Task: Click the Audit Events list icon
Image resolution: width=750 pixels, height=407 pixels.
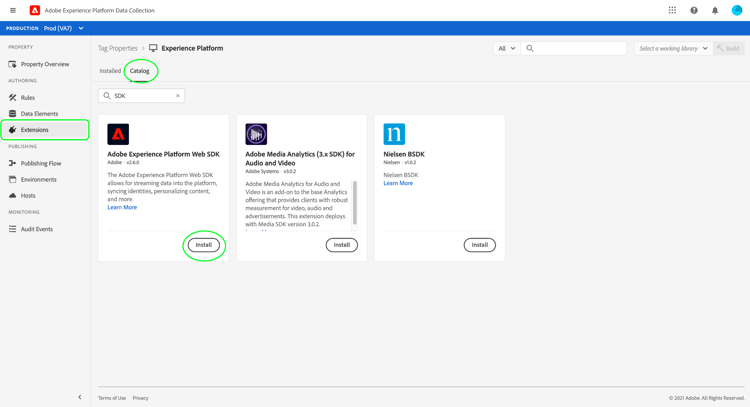Action: point(12,229)
